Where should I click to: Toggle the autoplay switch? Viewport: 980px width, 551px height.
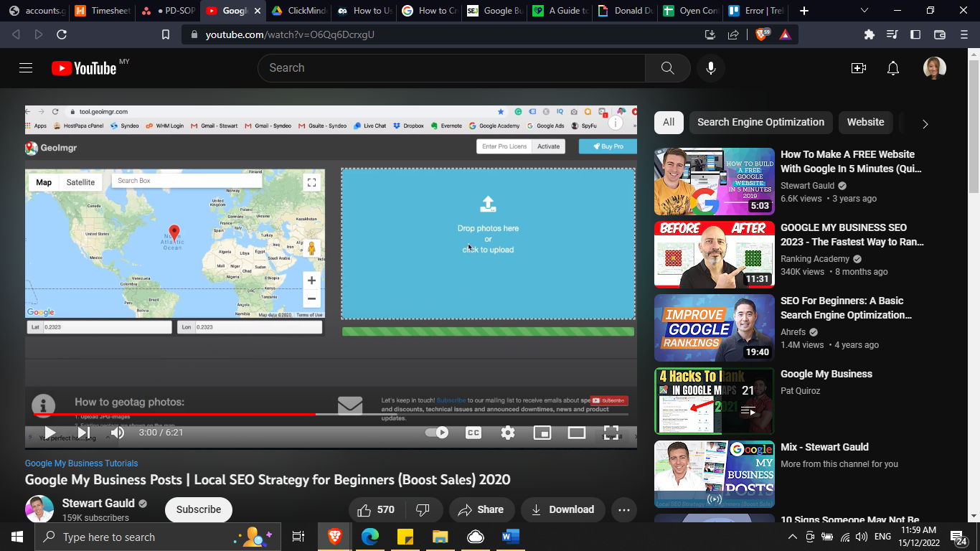437,433
